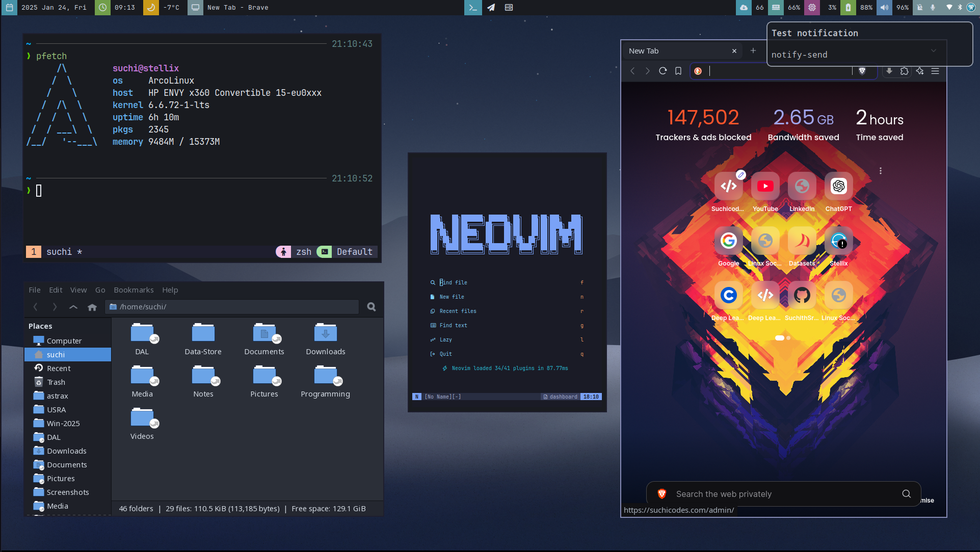
Task: Select Find text in Neovim dashboard
Action: (507, 325)
